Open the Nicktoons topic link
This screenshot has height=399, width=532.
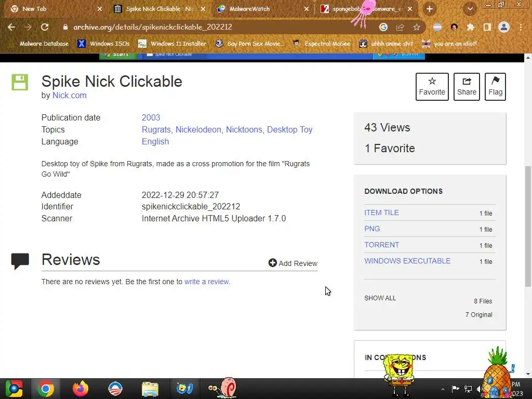pyautogui.click(x=244, y=129)
